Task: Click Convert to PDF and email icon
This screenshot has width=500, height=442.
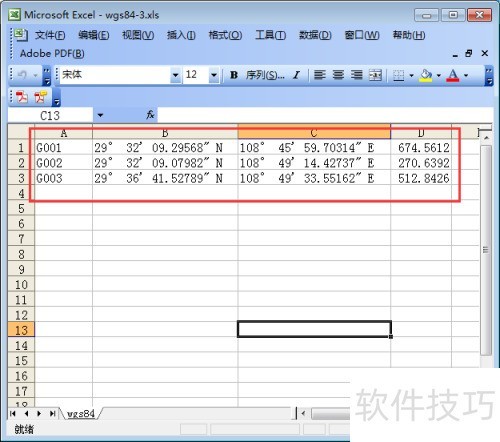Action: pyautogui.click(x=41, y=98)
